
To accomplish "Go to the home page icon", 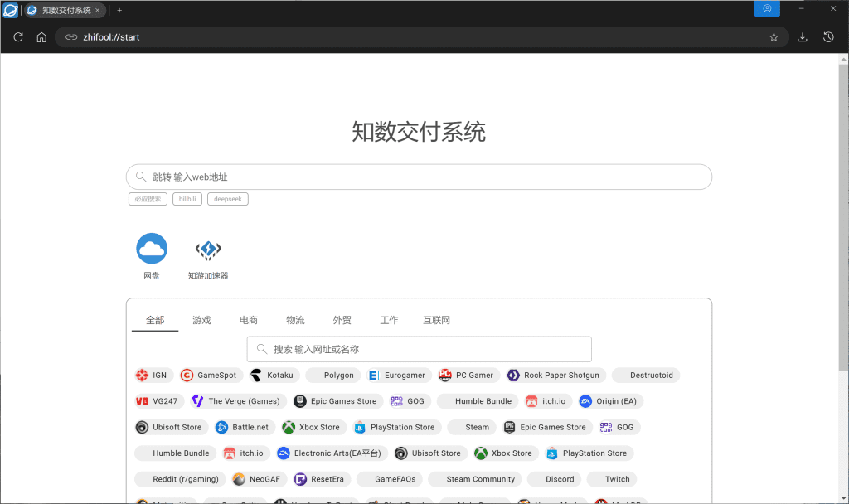I will point(41,37).
